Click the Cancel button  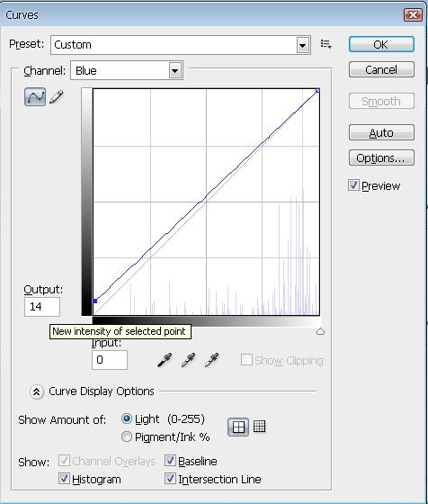point(381,69)
